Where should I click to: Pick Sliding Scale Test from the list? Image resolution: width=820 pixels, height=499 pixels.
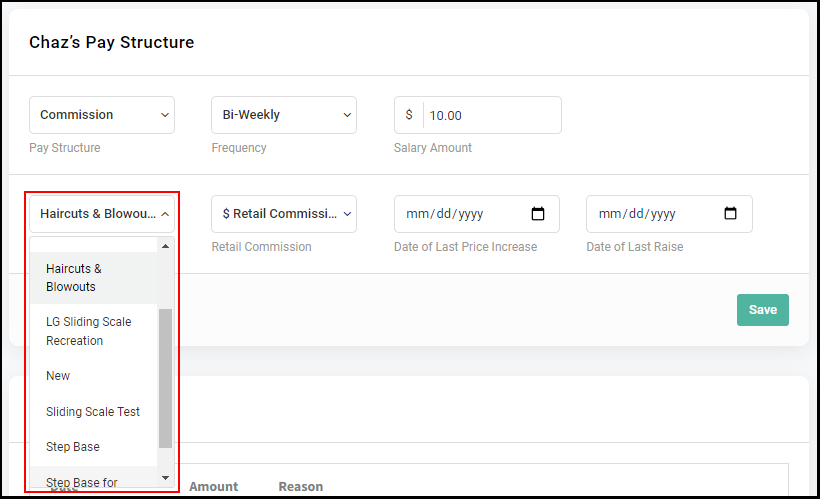(x=94, y=412)
